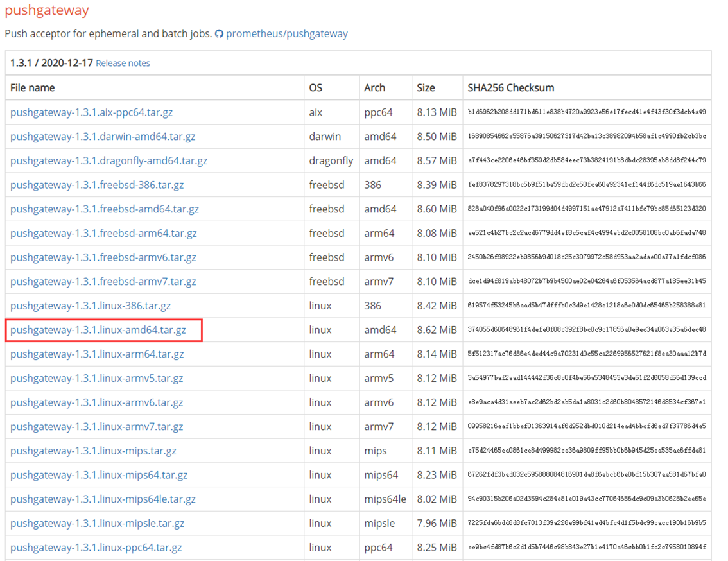Download pushgateway-1.3.1.linux-mips64le.tar.gz

[x=103, y=499]
